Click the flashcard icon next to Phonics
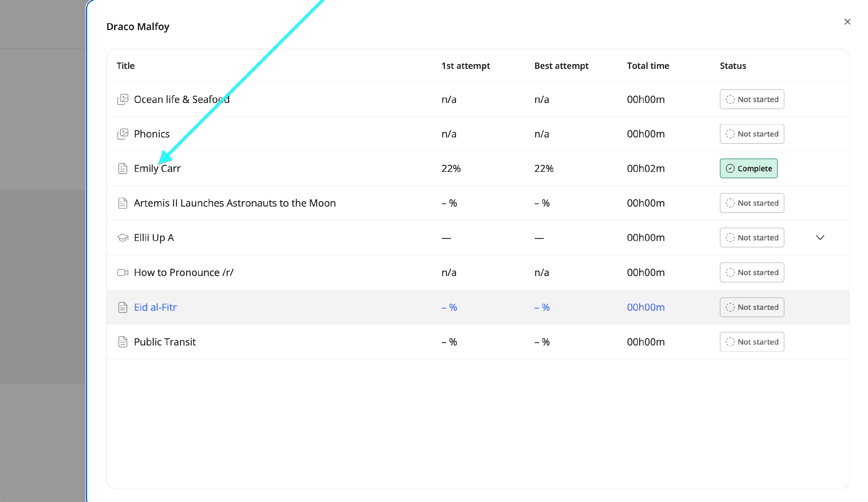This screenshot has height=502, width=868. tap(123, 134)
